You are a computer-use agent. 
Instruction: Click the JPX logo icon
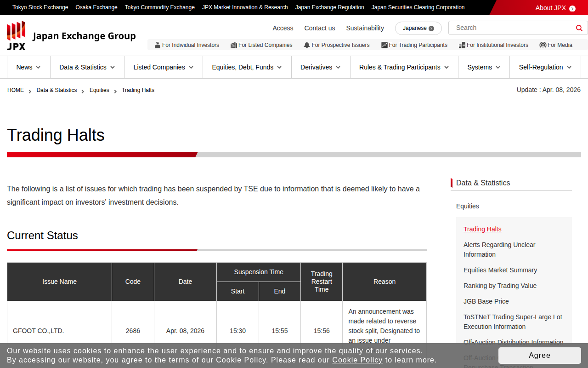[16, 35]
